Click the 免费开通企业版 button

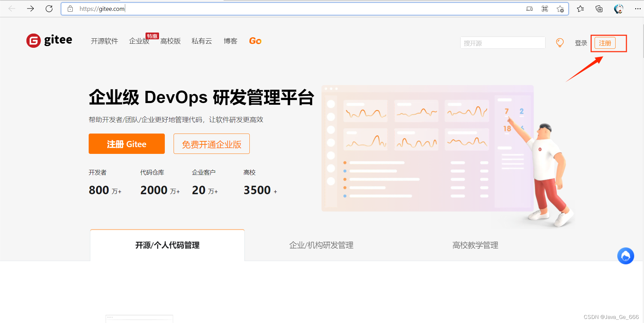(x=212, y=144)
